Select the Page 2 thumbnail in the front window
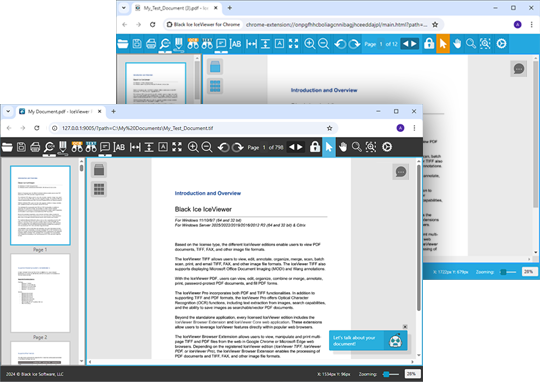540x382 pixels. [40, 293]
